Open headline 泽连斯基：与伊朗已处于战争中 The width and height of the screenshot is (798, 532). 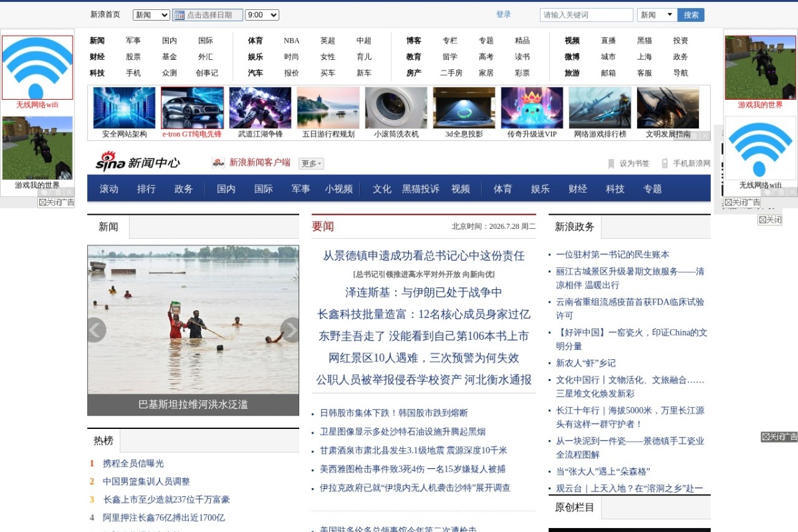[x=424, y=293]
